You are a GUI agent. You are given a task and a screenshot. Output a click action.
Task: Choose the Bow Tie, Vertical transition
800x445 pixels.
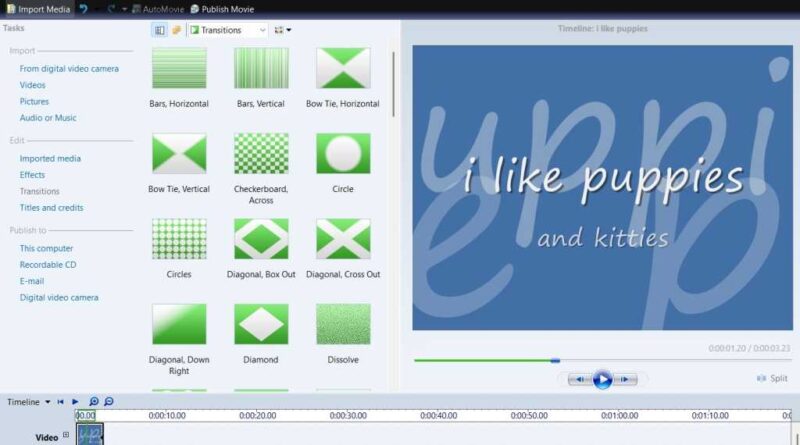pos(179,153)
